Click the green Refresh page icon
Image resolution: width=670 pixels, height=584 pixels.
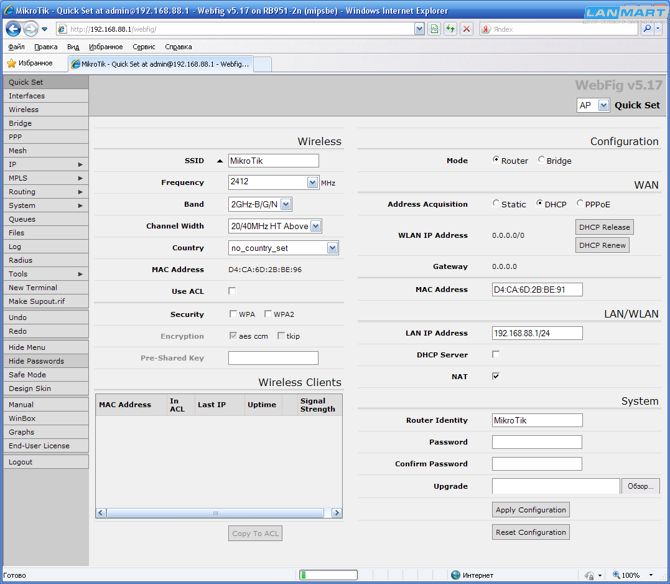click(x=450, y=29)
